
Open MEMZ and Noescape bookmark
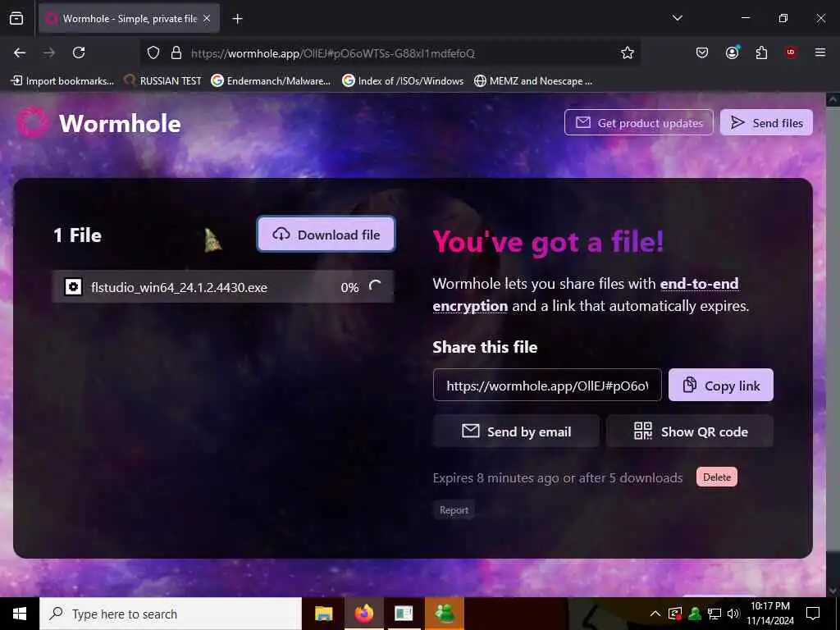(533, 81)
